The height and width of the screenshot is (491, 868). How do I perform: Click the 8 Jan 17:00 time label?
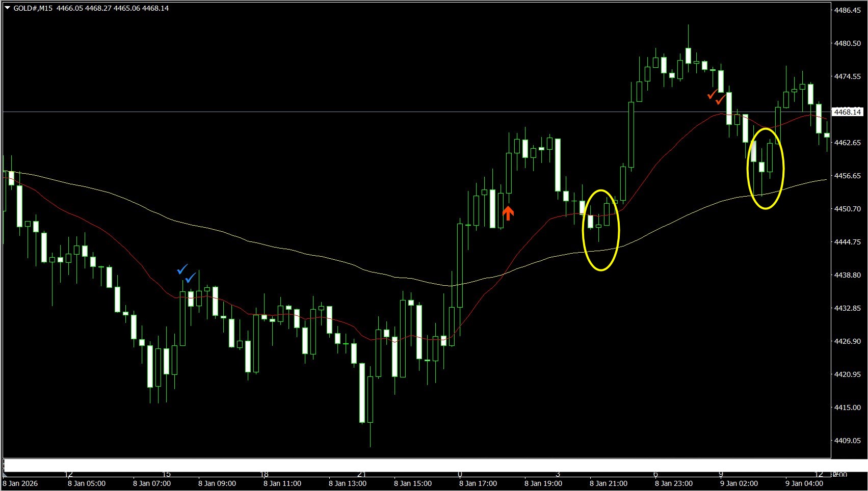coord(478,483)
